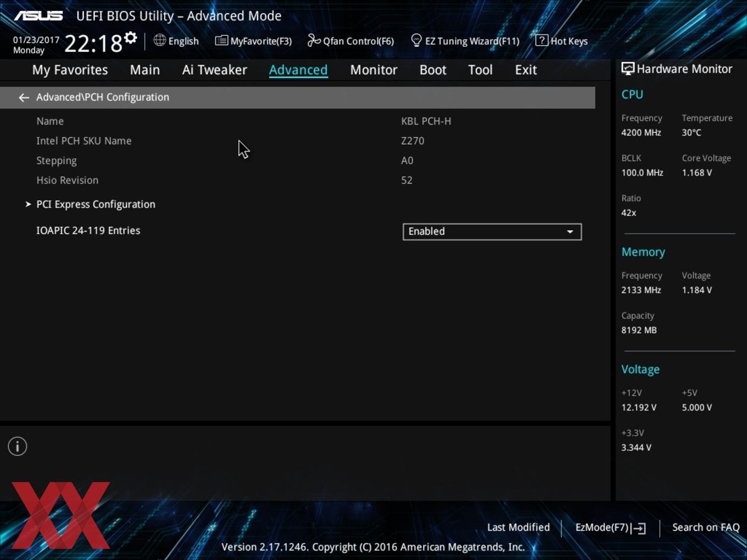Open the Monitor tab
747x560 pixels.
click(x=374, y=70)
